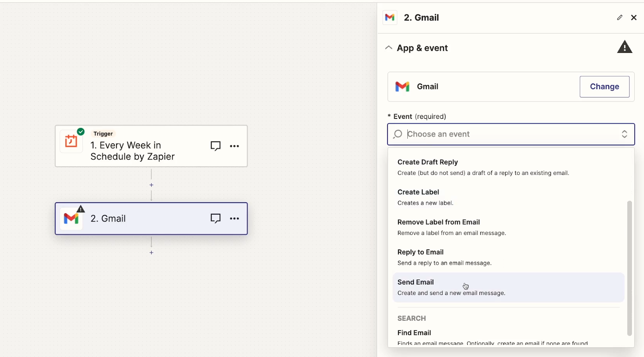Image resolution: width=644 pixels, height=357 pixels.
Task: Click draft reply description text
Action: pos(483,173)
